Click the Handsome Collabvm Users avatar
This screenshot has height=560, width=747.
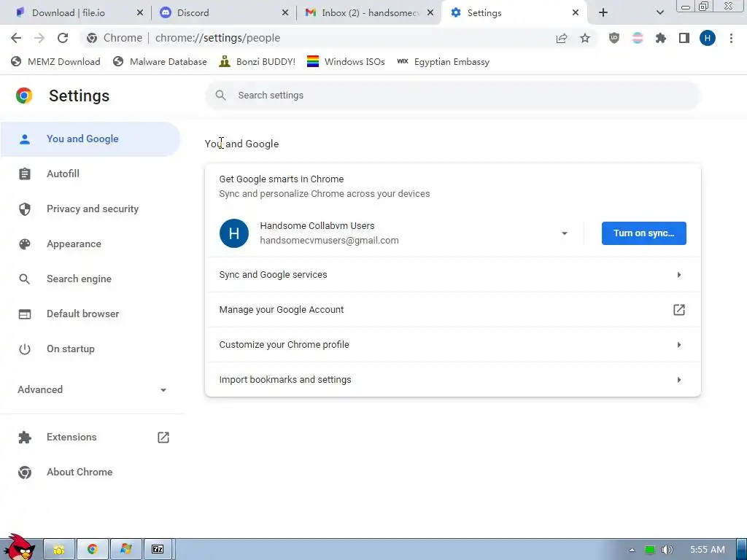point(234,233)
